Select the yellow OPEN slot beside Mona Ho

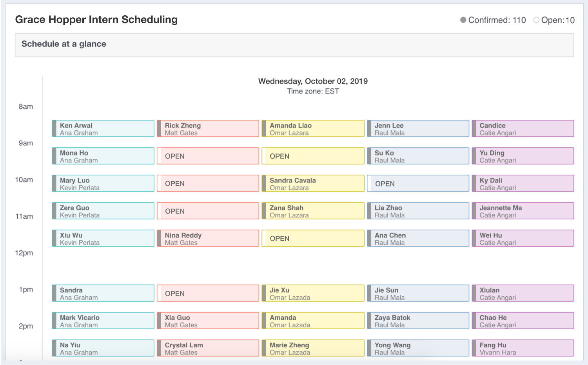click(313, 156)
